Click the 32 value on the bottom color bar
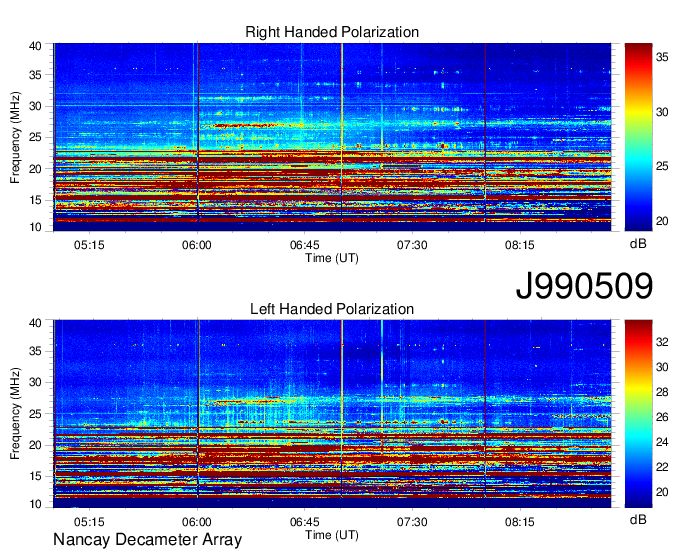Screen dimensions: 680x552 pos(662,343)
